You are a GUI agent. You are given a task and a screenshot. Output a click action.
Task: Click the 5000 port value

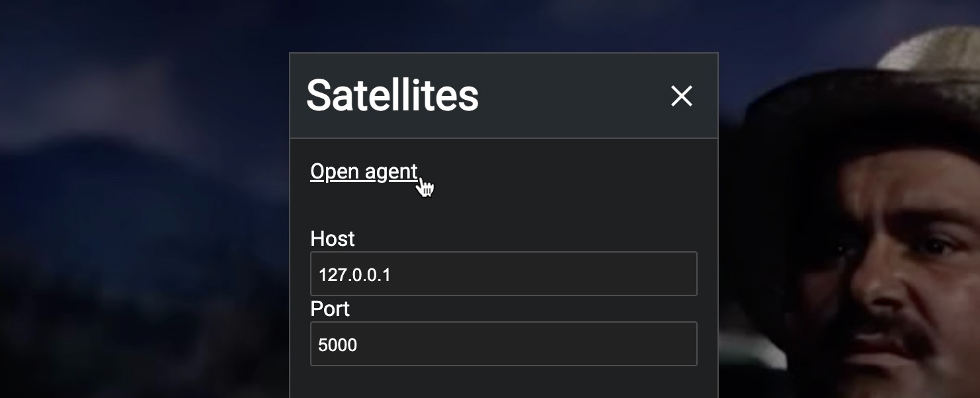[337, 344]
